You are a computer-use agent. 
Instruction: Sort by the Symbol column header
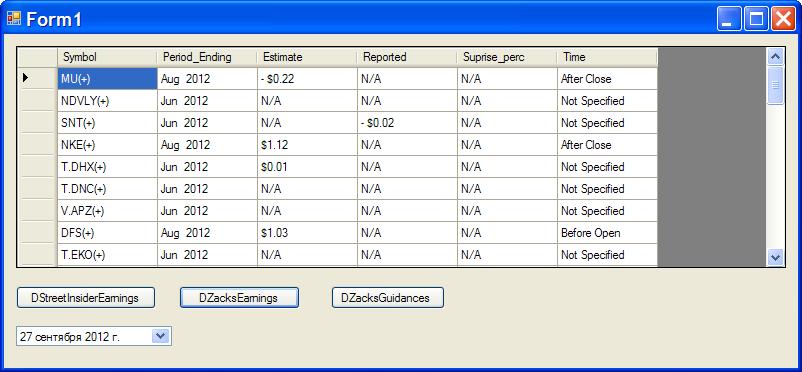click(x=107, y=57)
